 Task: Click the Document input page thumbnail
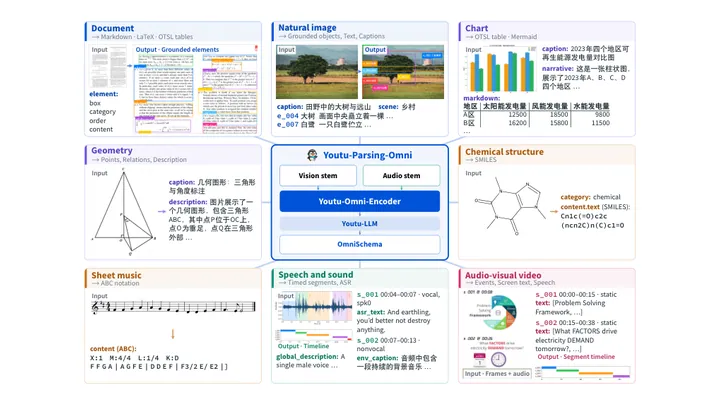[x=109, y=67]
